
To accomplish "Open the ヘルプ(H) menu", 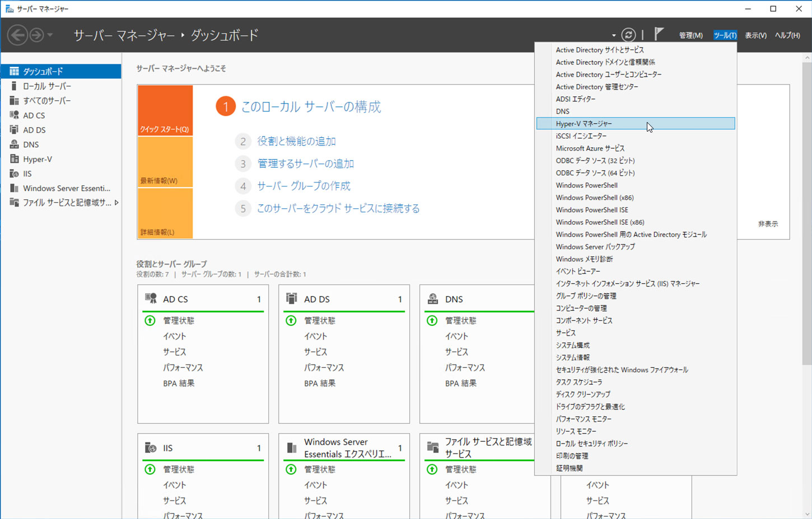I will (787, 35).
